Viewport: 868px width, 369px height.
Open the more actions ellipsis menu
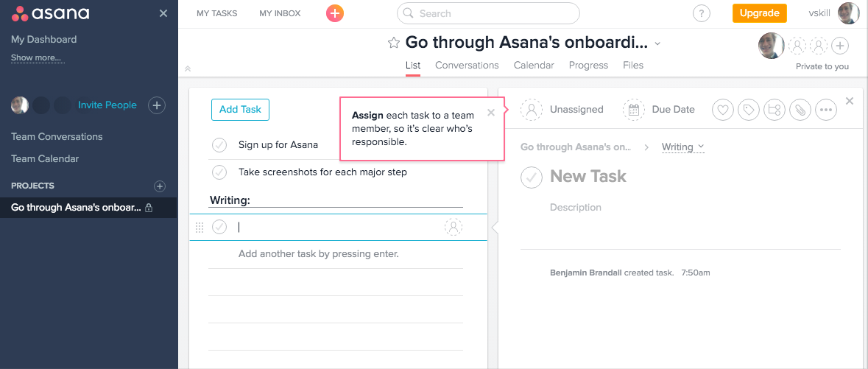tap(826, 110)
